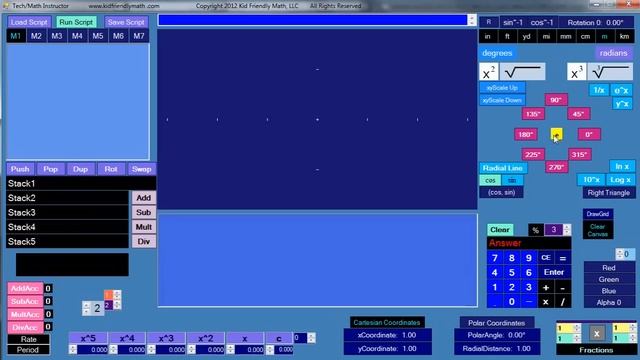Select the 225° angle button
Image resolution: width=640 pixels, height=360 pixels.
(x=533, y=154)
